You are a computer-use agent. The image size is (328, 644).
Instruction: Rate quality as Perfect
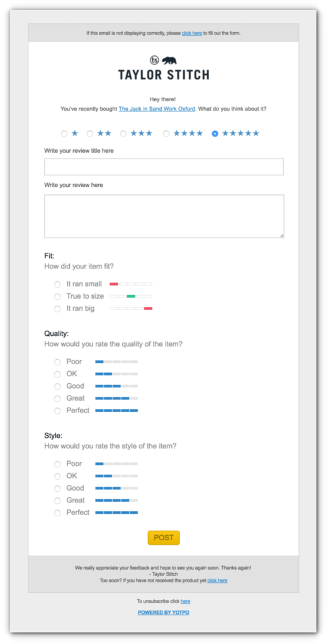click(x=57, y=411)
